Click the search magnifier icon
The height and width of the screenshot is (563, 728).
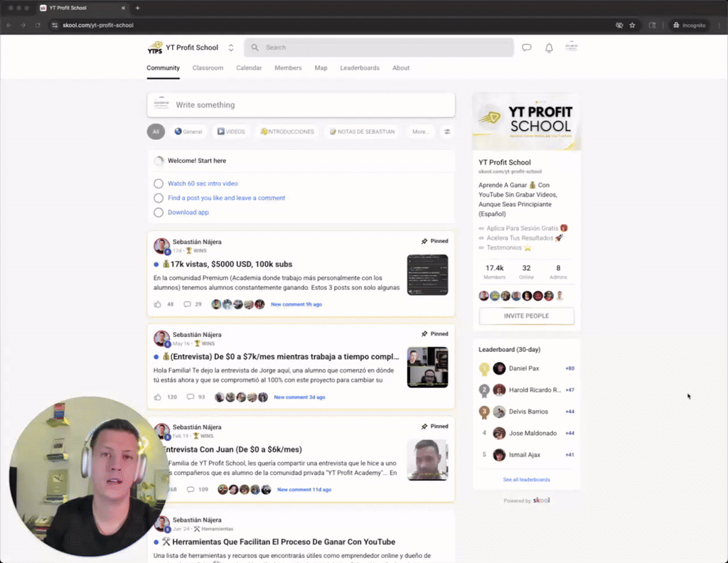[x=255, y=48]
